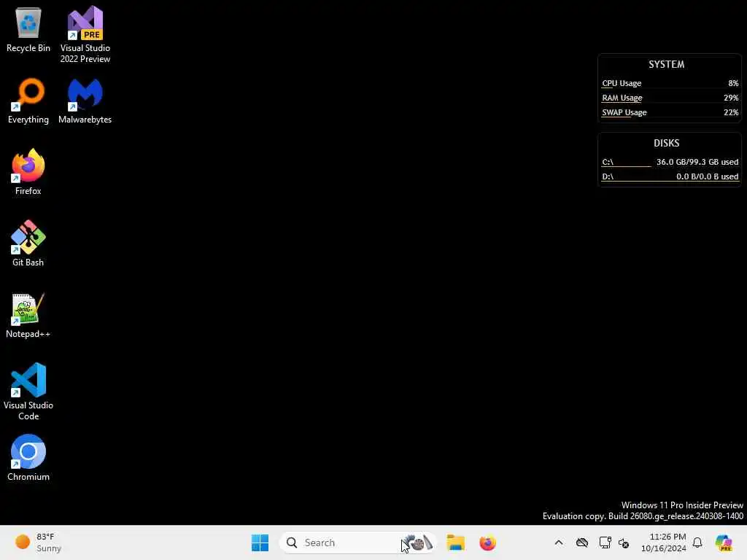The width and height of the screenshot is (747, 560).
Task: Select Visual Studio 2022 Preview shortcut
Action: pos(85,34)
